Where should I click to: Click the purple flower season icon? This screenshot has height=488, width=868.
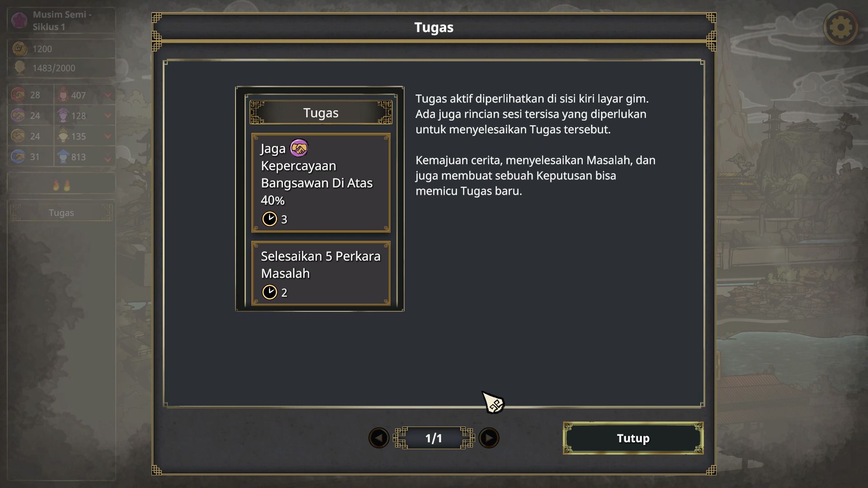19,20
